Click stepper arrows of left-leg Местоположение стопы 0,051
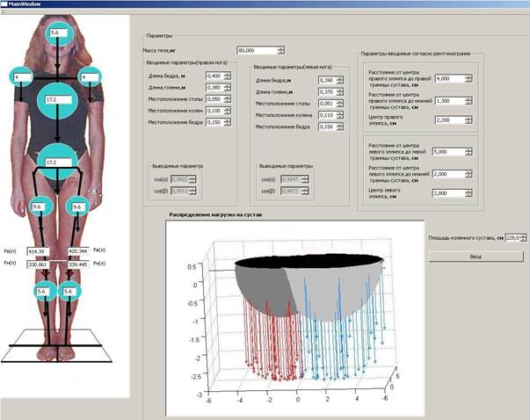Viewport: 530px width, 420px height. (x=340, y=104)
